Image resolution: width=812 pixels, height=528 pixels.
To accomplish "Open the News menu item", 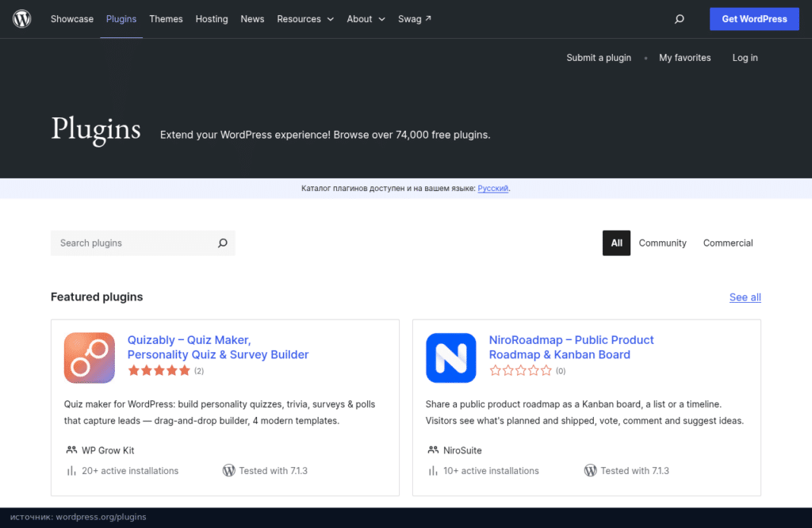I will [252, 19].
